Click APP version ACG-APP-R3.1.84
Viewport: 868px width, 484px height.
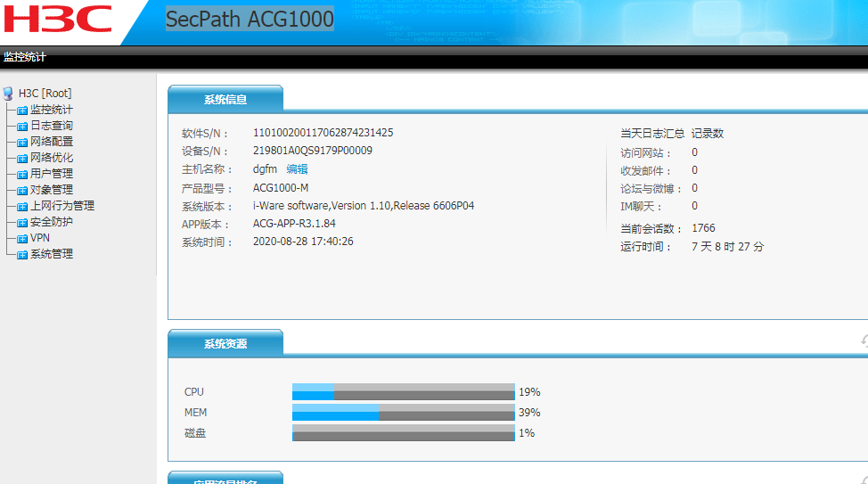coord(294,224)
